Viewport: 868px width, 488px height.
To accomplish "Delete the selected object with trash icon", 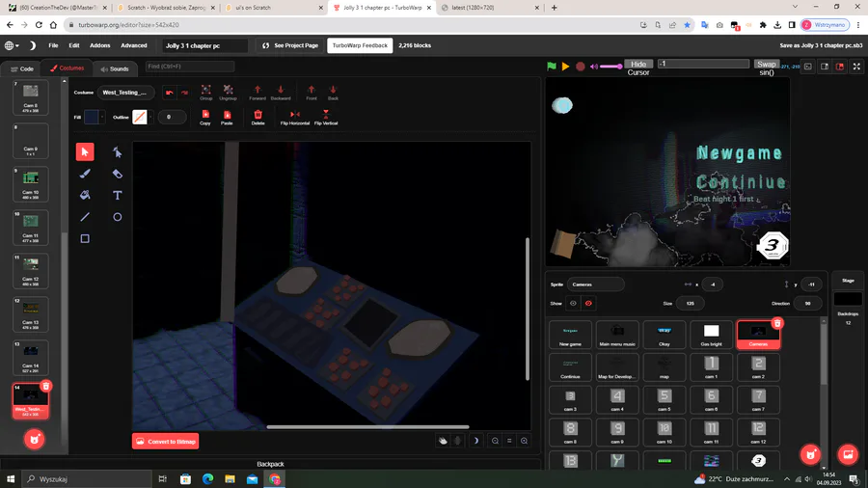I will [x=258, y=118].
